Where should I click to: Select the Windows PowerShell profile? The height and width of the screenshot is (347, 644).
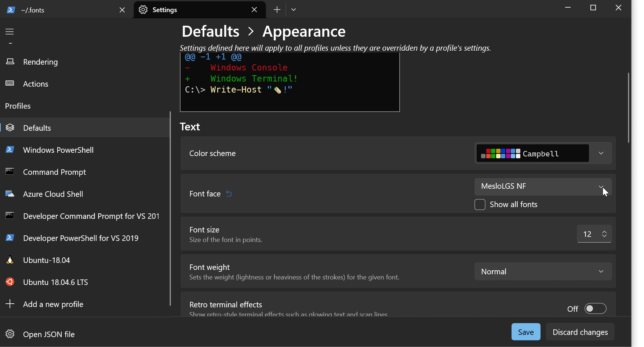58,150
